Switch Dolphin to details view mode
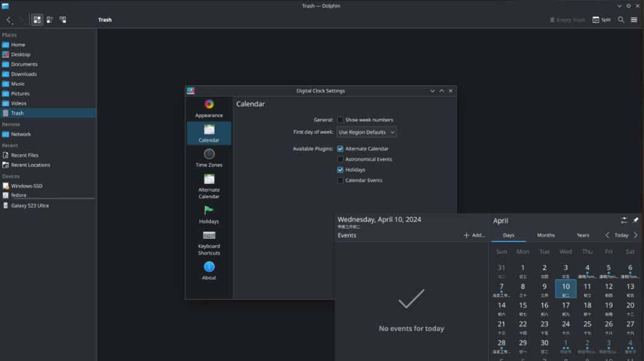The height and width of the screenshot is (361, 644). pyautogui.click(x=63, y=20)
